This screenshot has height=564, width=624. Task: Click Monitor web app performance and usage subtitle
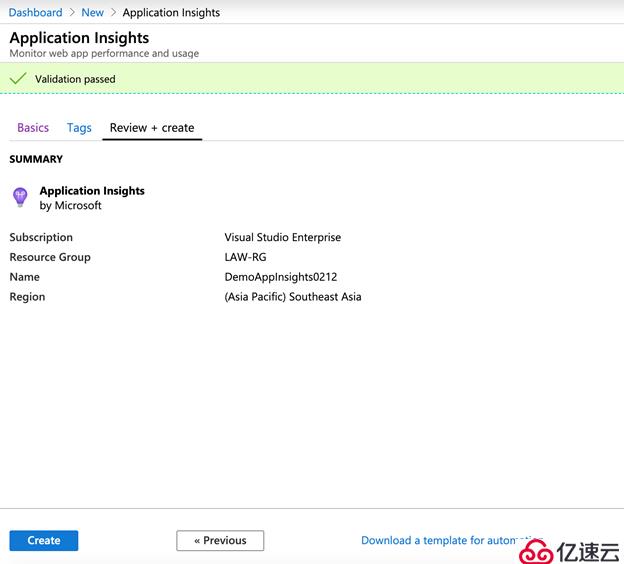(104, 53)
